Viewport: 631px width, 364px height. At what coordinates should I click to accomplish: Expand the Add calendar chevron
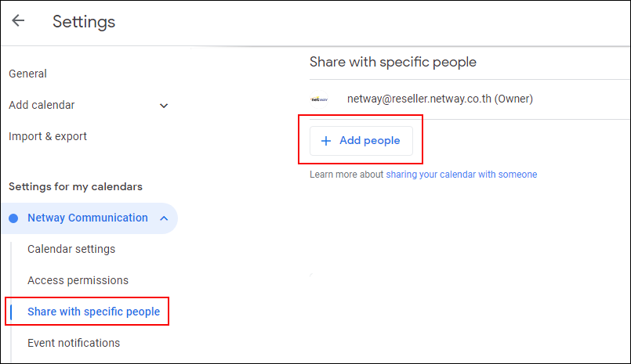[x=164, y=106]
